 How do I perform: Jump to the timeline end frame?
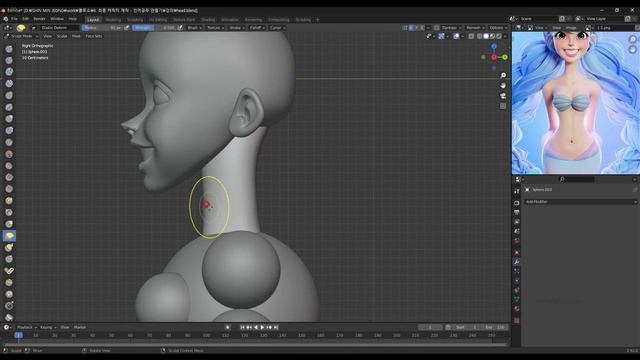276,327
